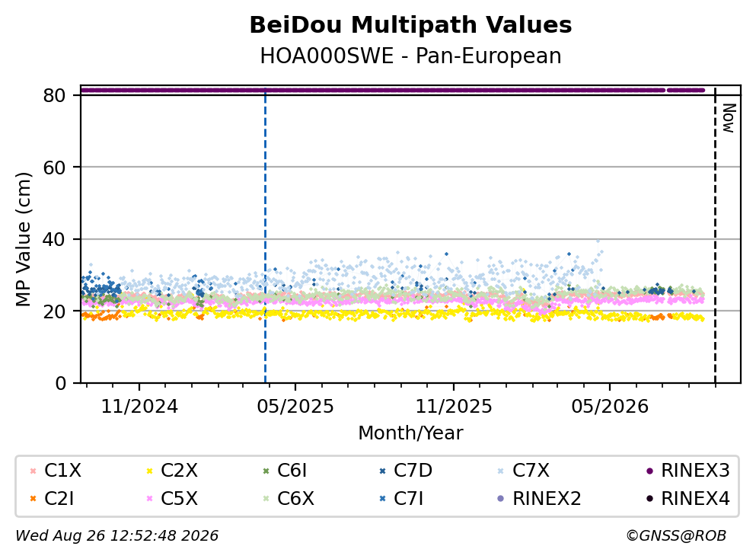This screenshot has height=559, width=756.
Task: Click the RINEX2 legend dot
Action: [x=500, y=499]
